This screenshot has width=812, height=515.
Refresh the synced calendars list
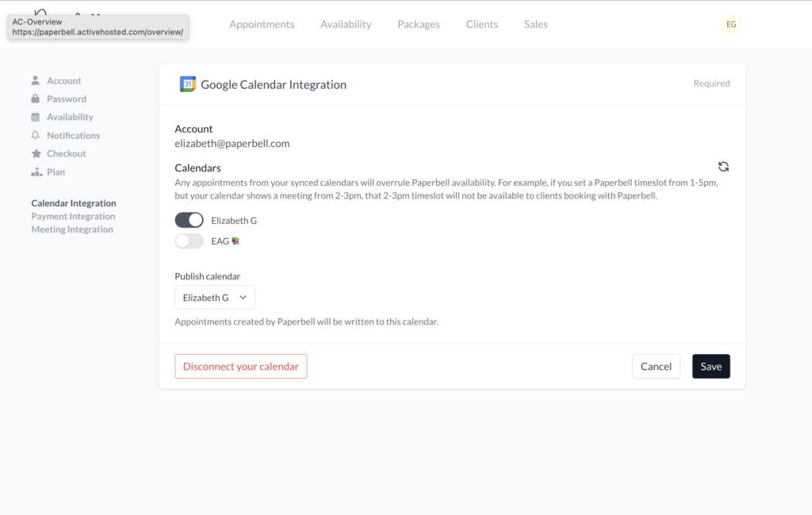723,167
